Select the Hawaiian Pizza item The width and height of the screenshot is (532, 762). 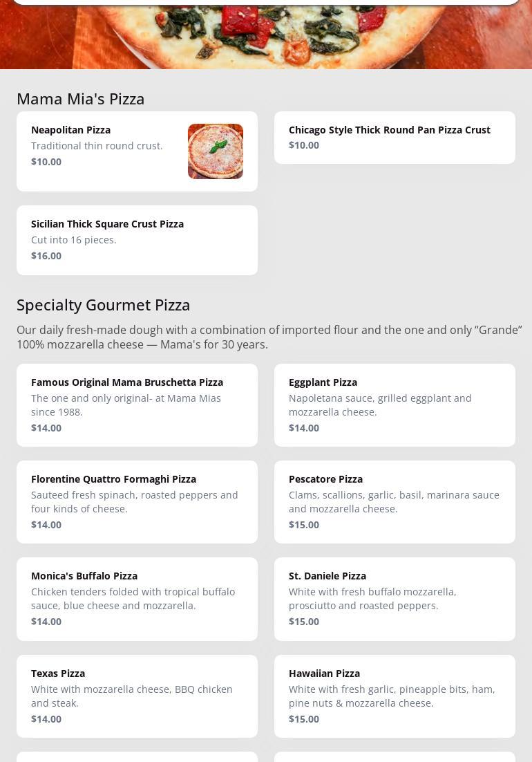coord(324,673)
